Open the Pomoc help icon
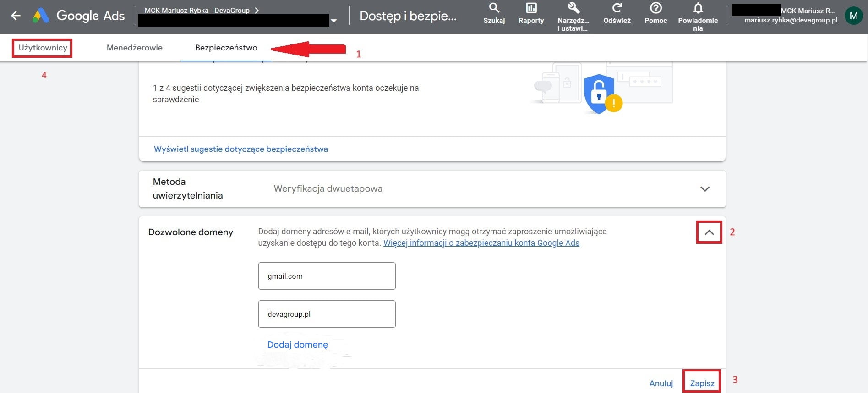The height and width of the screenshot is (393, 868). [x=655, y=8]
